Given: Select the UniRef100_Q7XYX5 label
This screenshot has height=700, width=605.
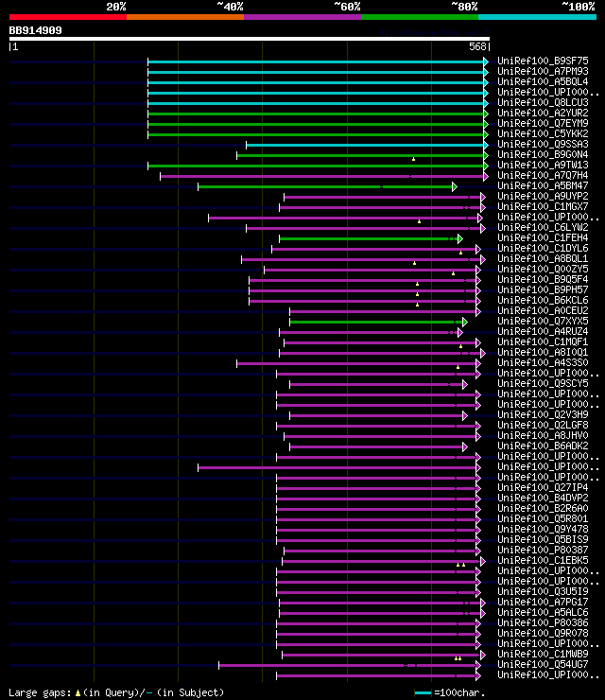Looking at the screenshot, I should coord(543,321).
